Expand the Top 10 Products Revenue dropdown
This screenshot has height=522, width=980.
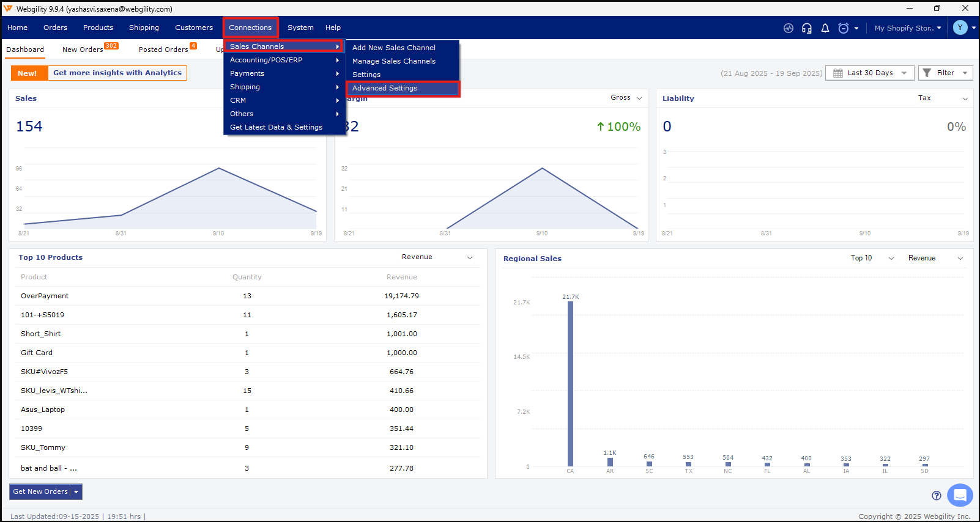437,257
